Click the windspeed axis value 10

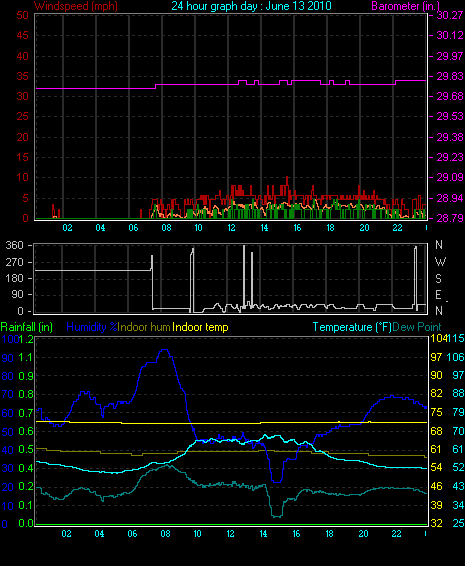(x=22, y=177)
